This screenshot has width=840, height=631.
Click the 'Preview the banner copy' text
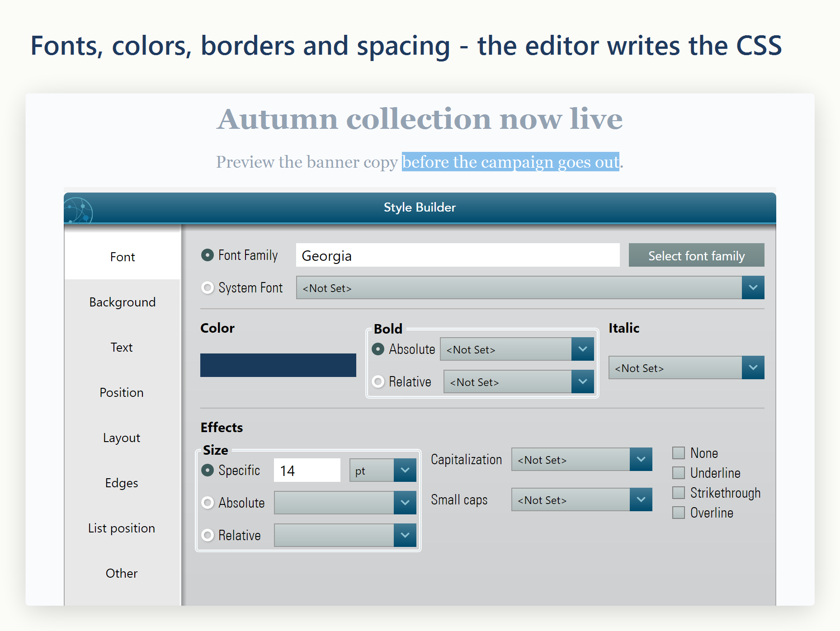[307, 162]
